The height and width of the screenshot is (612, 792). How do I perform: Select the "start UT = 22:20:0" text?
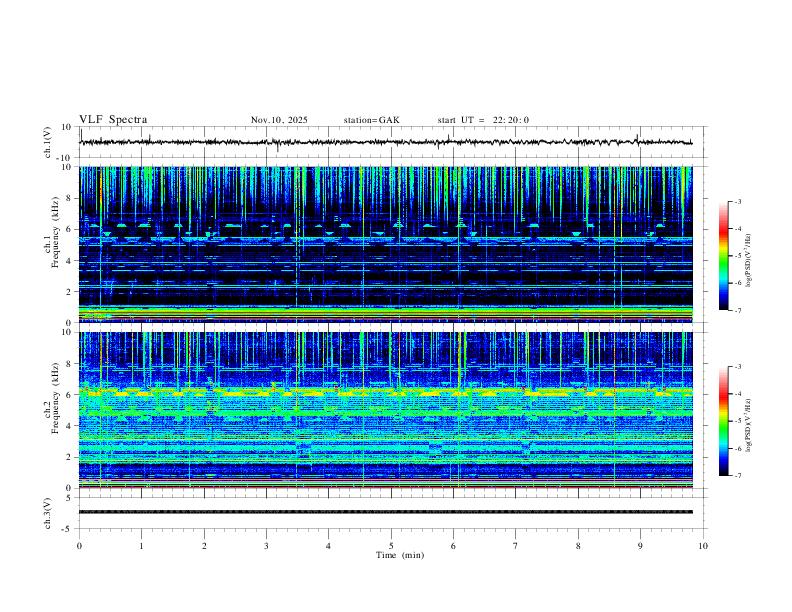pyautogui.click(x=483, y=120)
